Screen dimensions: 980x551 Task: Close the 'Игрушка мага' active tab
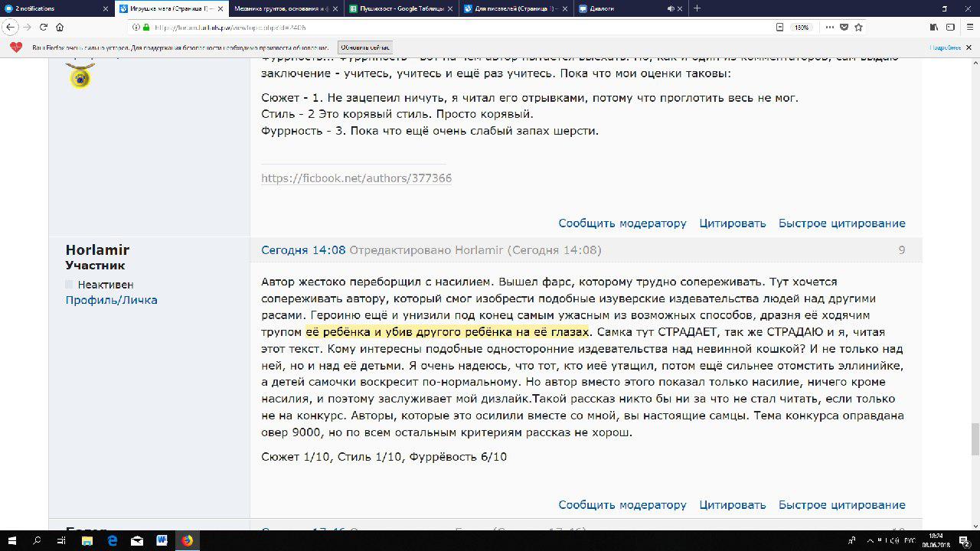(x=220, y=8)
